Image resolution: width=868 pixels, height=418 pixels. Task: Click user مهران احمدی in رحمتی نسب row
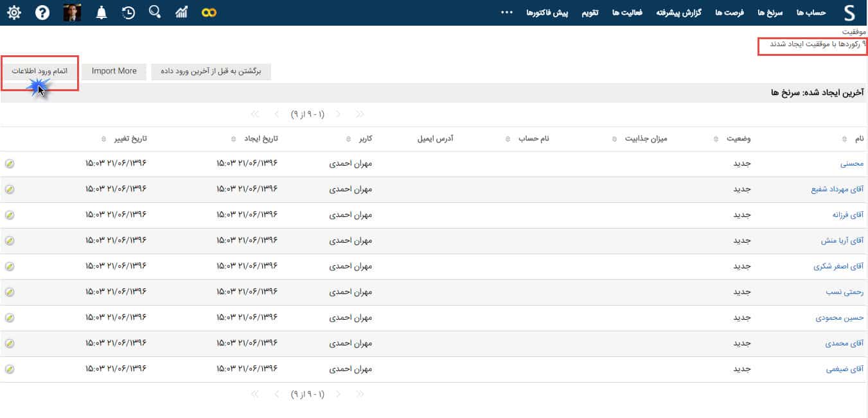(351, 292)
